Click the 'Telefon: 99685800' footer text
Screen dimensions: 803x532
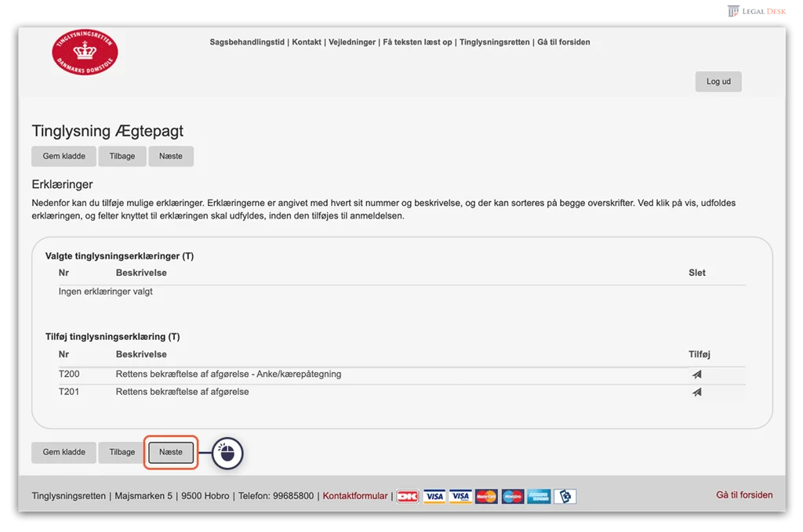pyautogui.click(x=276, y=496)
